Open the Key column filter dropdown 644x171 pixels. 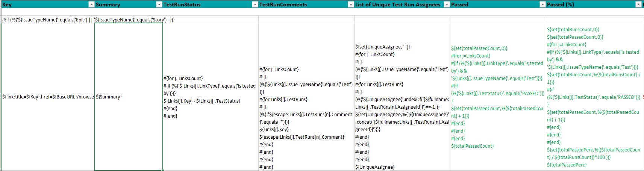(91, 5)
